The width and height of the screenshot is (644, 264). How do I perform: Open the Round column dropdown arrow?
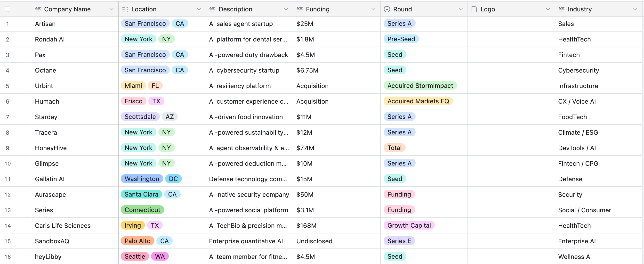click(x=460, y=9)
